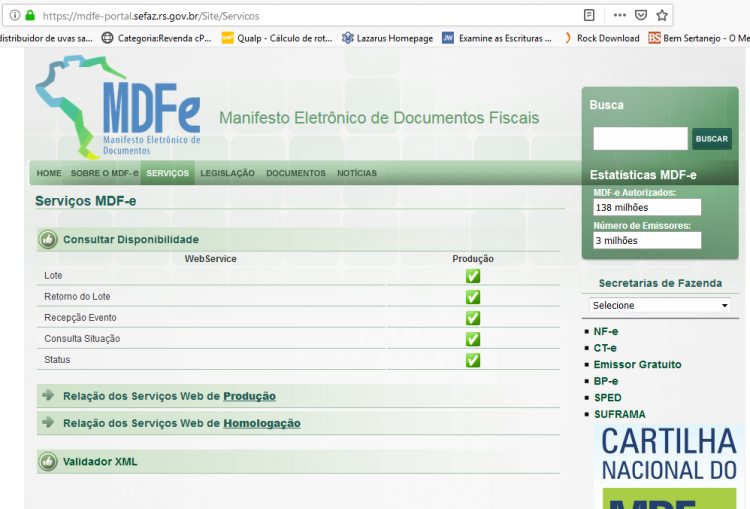Click the BUSCAR search button
The height and width of the screenshot is (509, 750).
[x=712, y=139]
